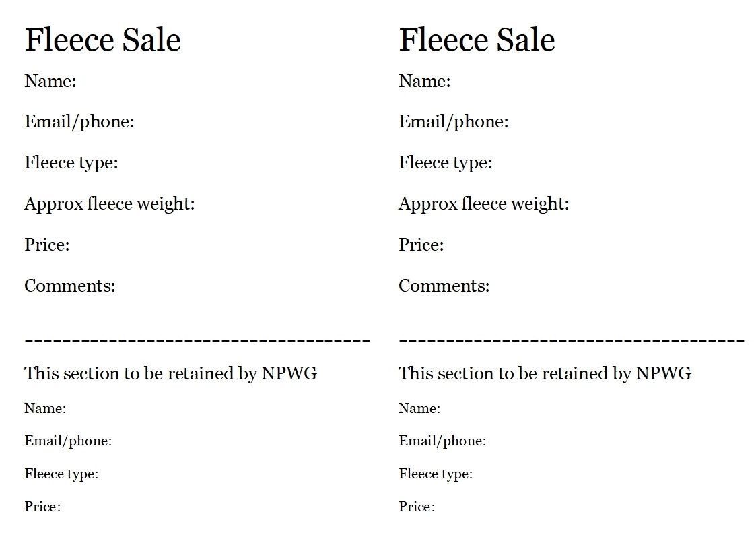The height and width of the screenshot is (535, 756).
Task: Click the upper Name field in right form
Action: pyautogui.click(x=425, y=82)
